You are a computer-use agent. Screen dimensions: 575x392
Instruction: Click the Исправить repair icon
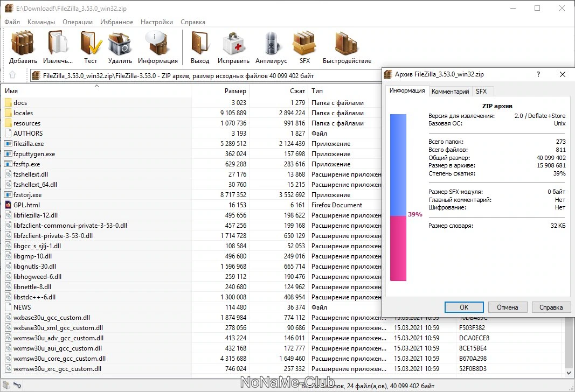233,43
